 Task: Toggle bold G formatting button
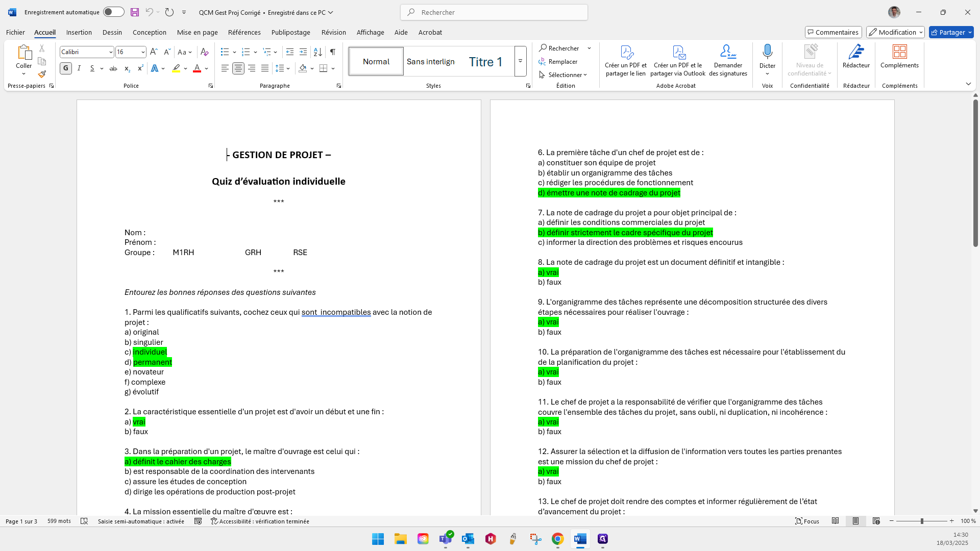pos(66,68)
